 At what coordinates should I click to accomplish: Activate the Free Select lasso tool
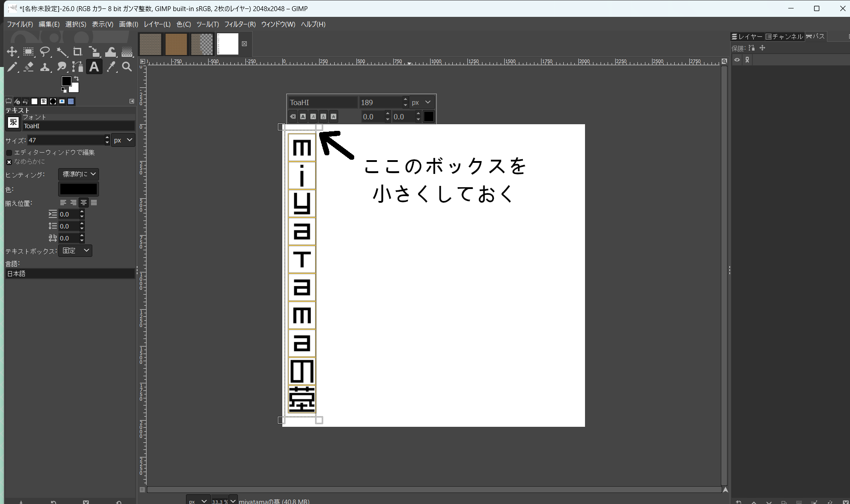point(45,52)
